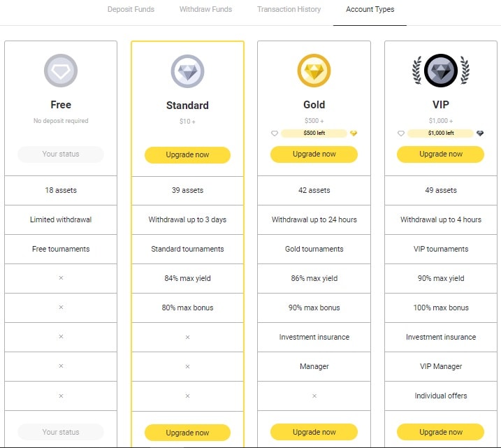Click outline gem left of VIP progress bar
This screenshot has width=501, height=448.
[x=401, y=133]
